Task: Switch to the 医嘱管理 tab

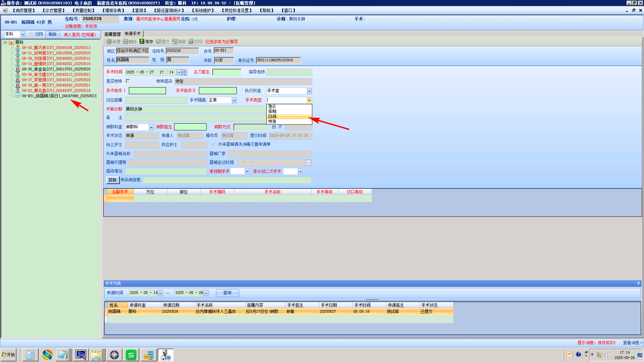Action: click(x=112, y=34)
